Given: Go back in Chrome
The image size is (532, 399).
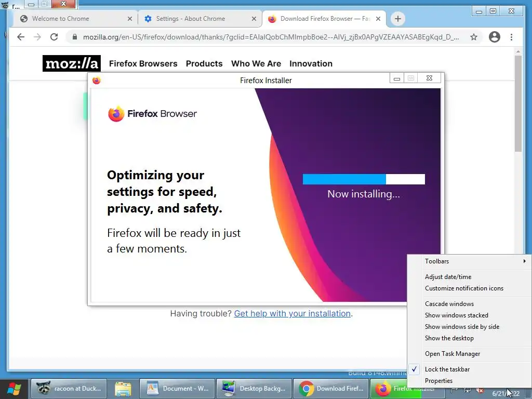Looking at the screenshot, I should point(21,37).
